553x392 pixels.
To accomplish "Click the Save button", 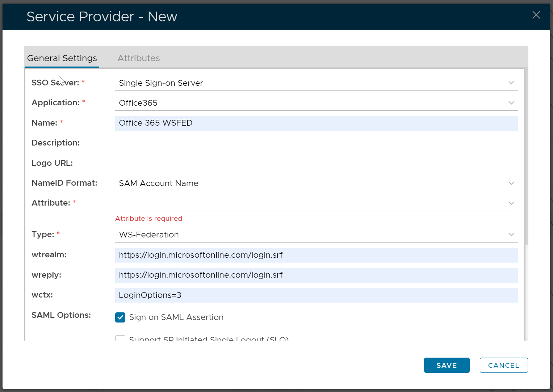I will (447, 365).
